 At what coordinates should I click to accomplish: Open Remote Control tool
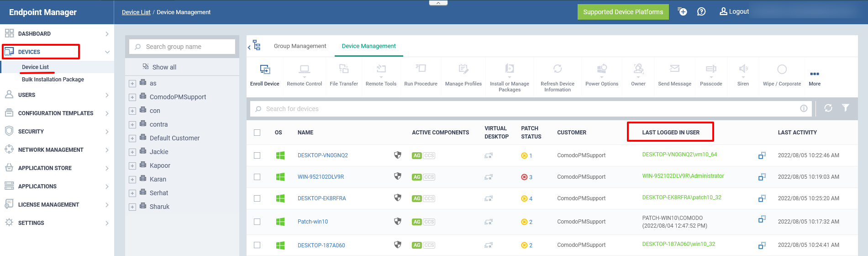click(x=305, y=75)
